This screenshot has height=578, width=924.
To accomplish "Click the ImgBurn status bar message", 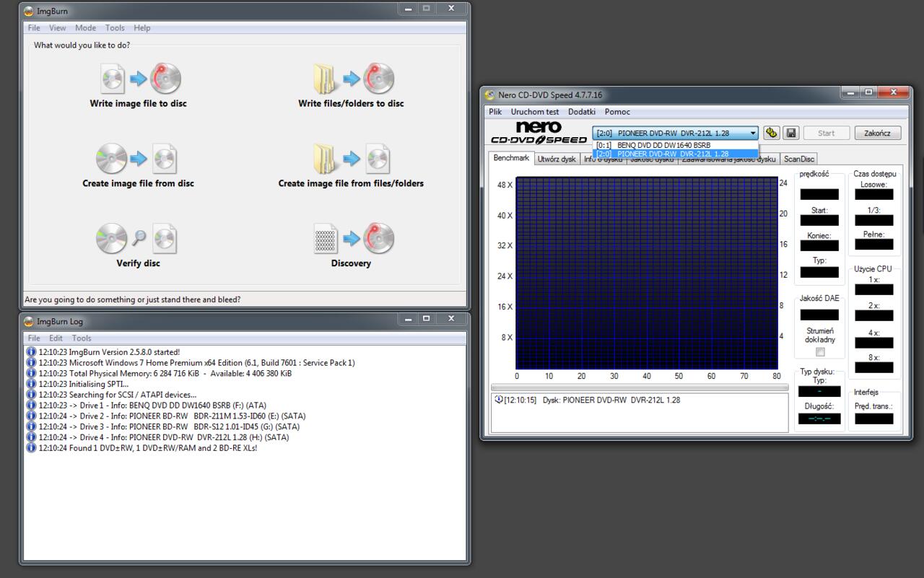I will (x=133, y=299).
